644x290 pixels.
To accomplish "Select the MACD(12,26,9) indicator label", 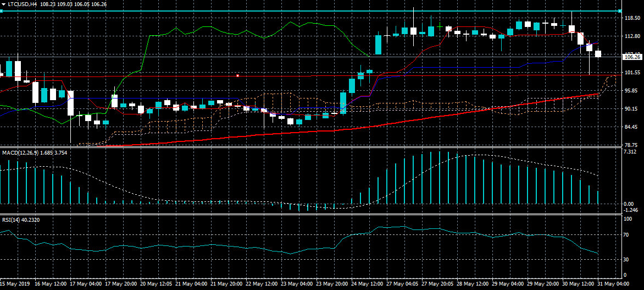I will click(x=19, y=152).
